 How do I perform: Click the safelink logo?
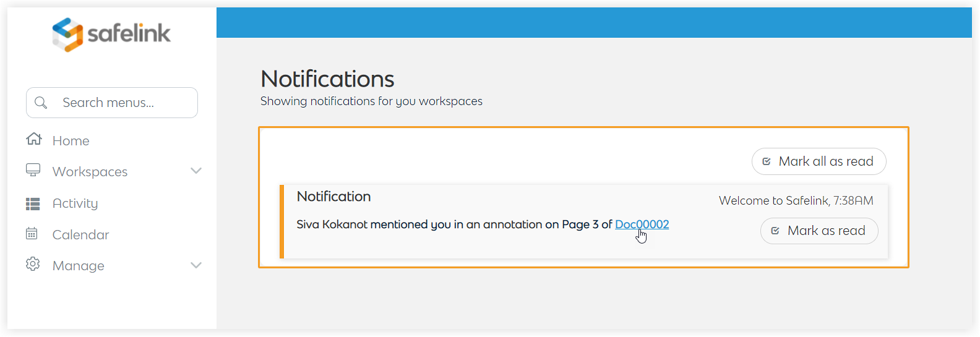(x=111, y=34)
